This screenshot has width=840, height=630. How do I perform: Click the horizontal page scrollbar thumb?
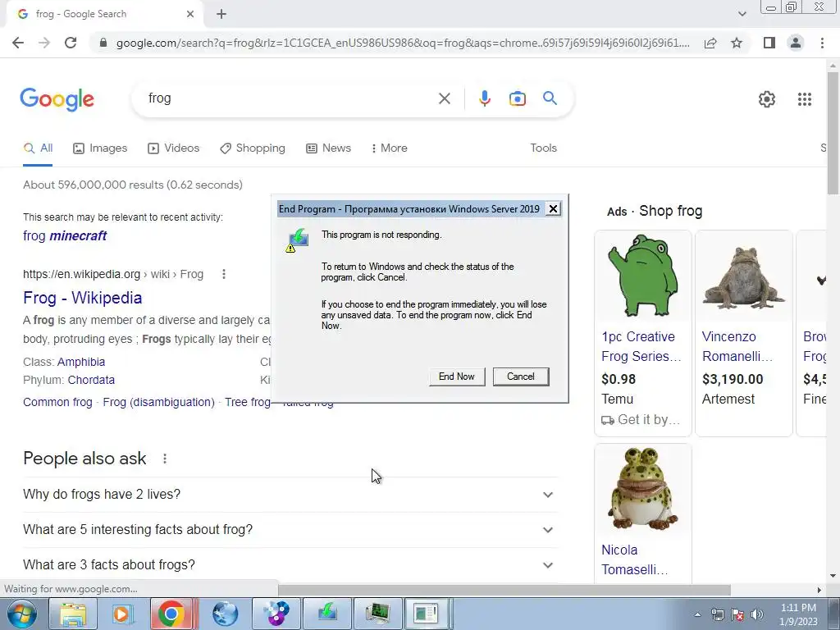(x=504, y=590)
